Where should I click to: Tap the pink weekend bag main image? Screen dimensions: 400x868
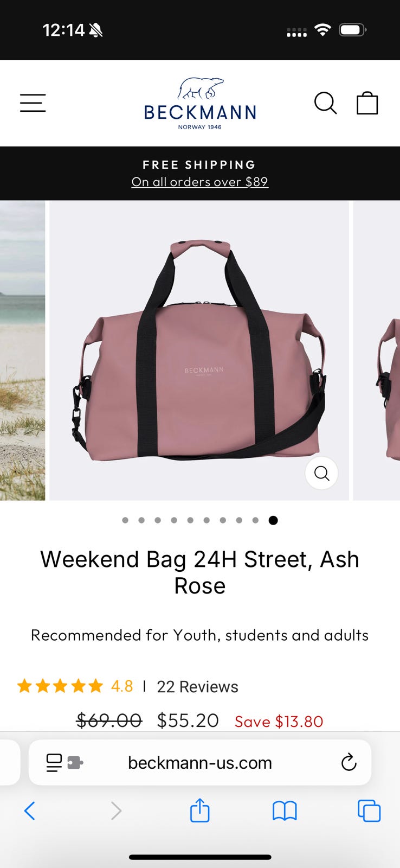coord(199,350)
